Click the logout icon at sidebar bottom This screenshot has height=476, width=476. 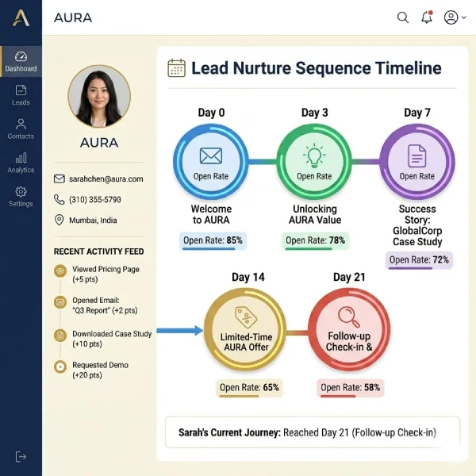[21, 456]
